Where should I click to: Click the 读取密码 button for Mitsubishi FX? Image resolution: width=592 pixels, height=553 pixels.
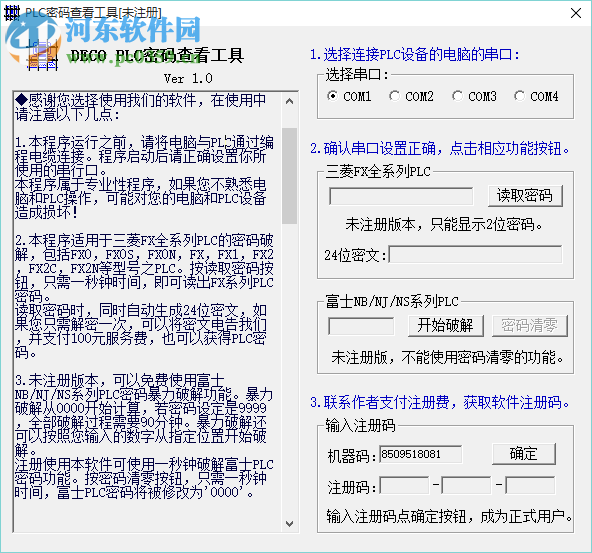[x=525, y=196]
